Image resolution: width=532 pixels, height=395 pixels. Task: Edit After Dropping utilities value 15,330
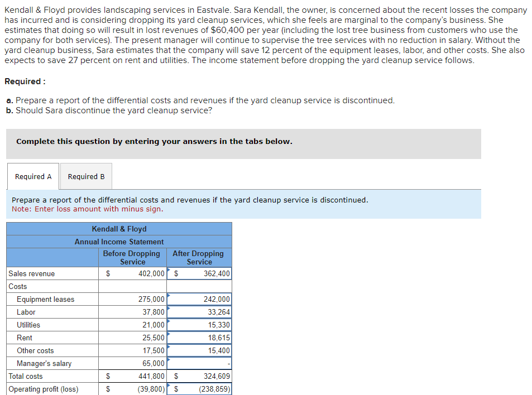click(199, 325)
